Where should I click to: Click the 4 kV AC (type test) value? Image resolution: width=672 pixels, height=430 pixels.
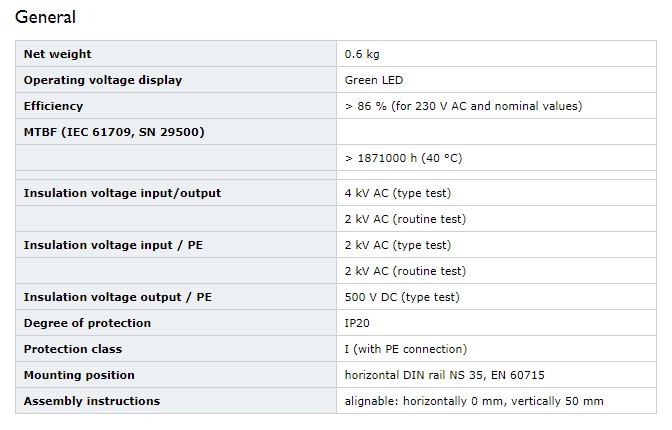point(398,193)
